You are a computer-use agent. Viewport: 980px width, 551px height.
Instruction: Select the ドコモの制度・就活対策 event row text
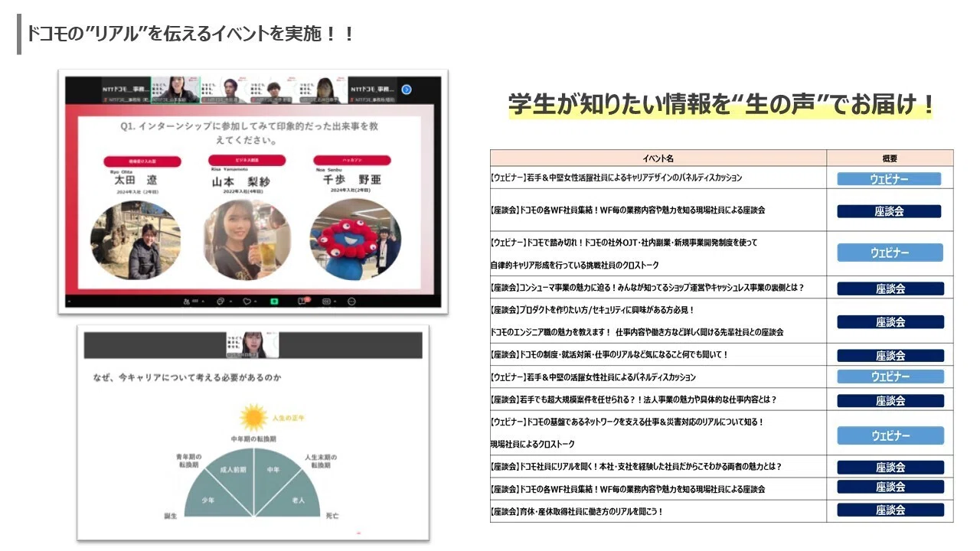[x=609, y=355]
